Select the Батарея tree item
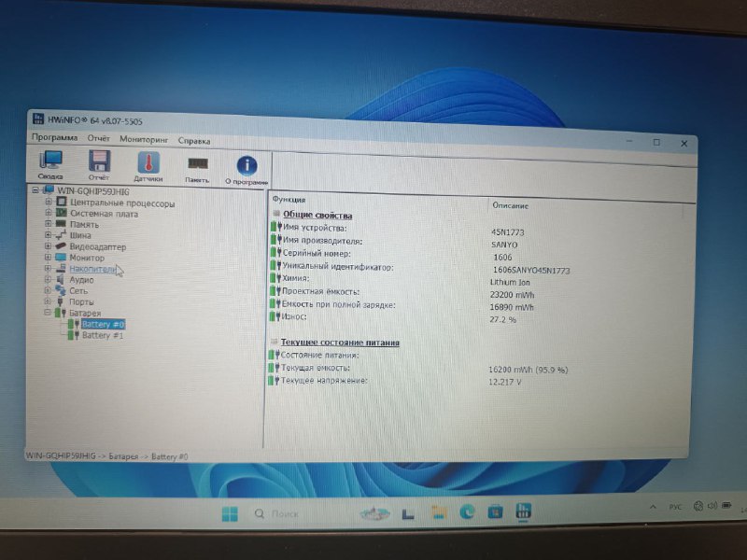 pyautogui.click(x=85, y=313)
